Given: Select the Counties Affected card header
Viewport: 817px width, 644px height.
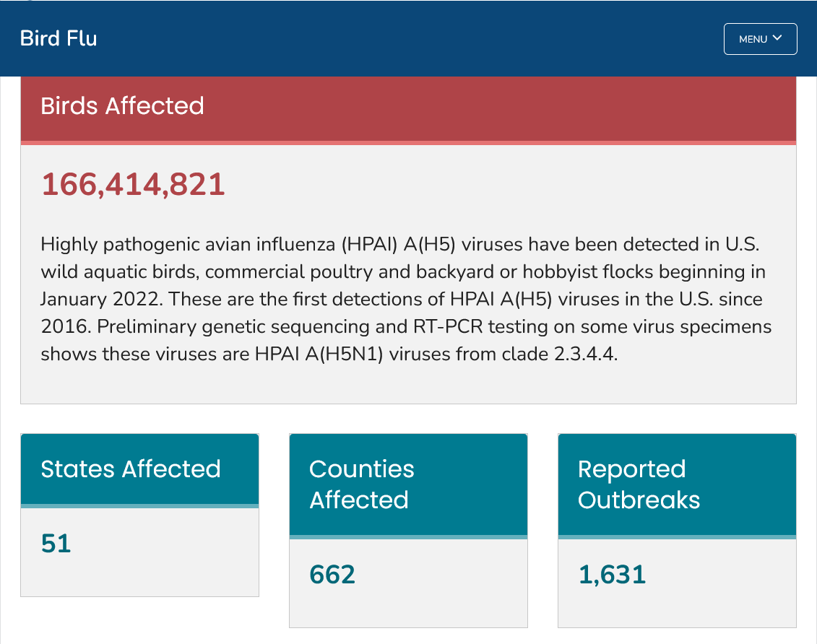Looking at the screenshot, I should pos(409,484).
